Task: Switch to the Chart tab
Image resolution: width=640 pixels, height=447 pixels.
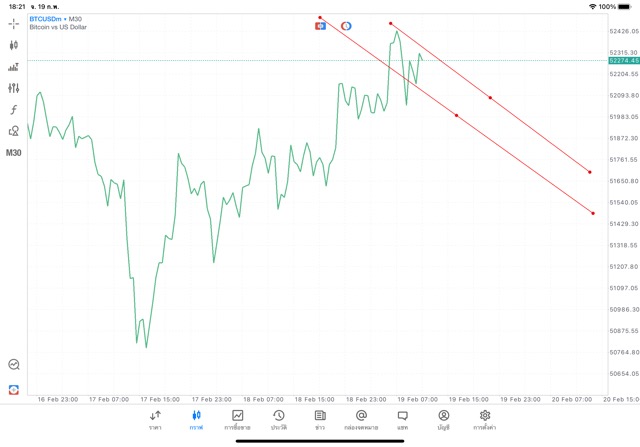Action: click(196, 419)
